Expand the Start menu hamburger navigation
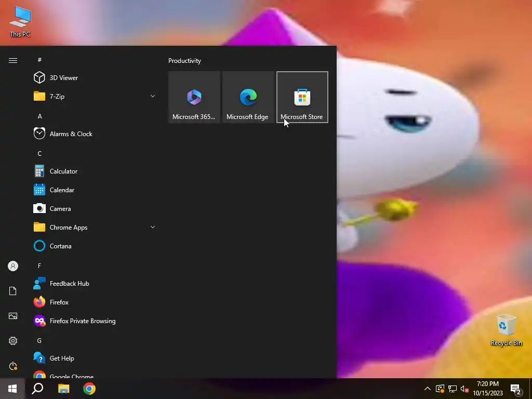Screen dimensions: 532x399 click(13, 60)
